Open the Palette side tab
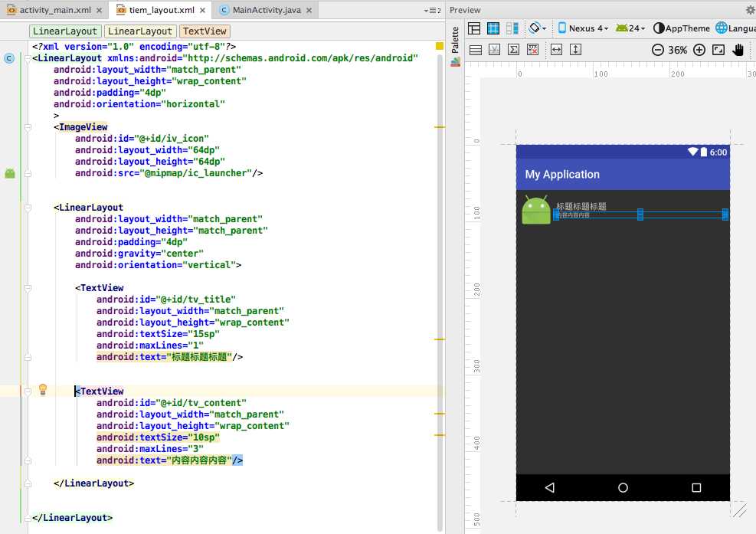Image resolution: width=756 pixels, height=534 pixels. 455,46
